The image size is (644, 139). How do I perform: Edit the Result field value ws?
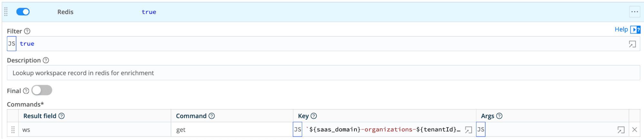click(x=94, y=130)
